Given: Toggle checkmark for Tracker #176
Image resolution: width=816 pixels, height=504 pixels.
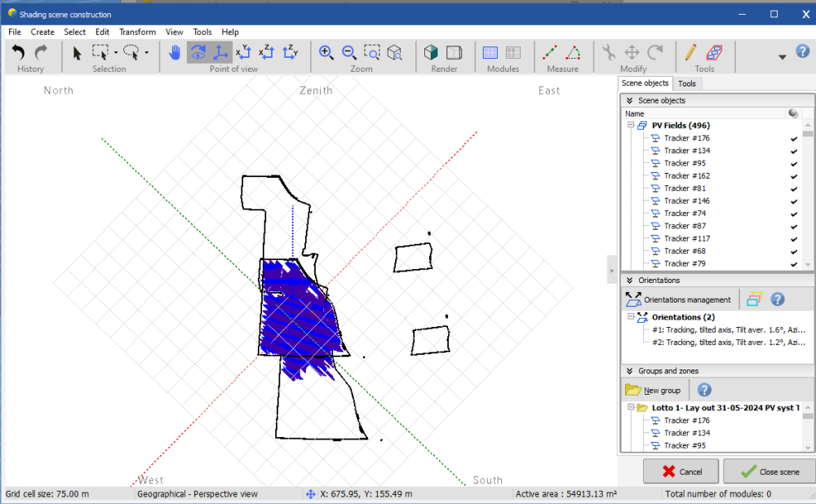Looking at the screenshot, I should pyautogui.click(x=793, y=139).
